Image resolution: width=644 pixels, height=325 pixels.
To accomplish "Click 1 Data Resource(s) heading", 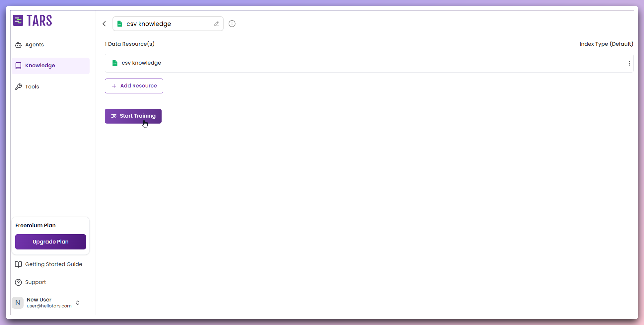I will (x=129, y=44).
